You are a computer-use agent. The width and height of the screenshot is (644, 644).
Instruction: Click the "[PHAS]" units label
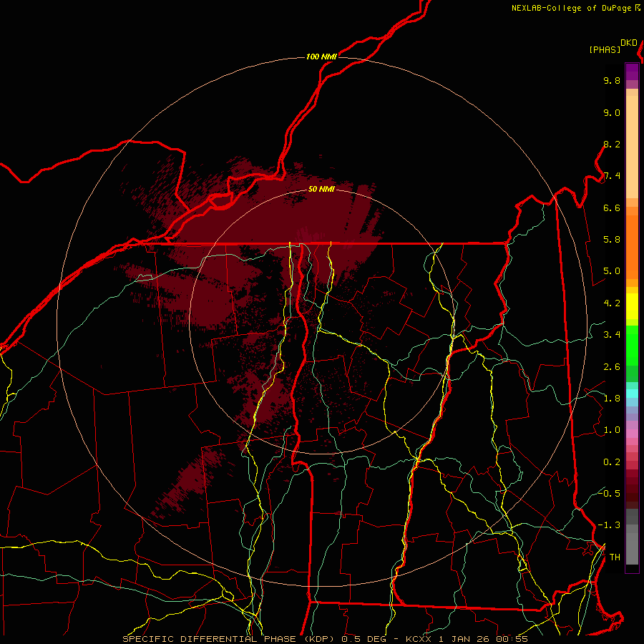click(x=605, y=49)
